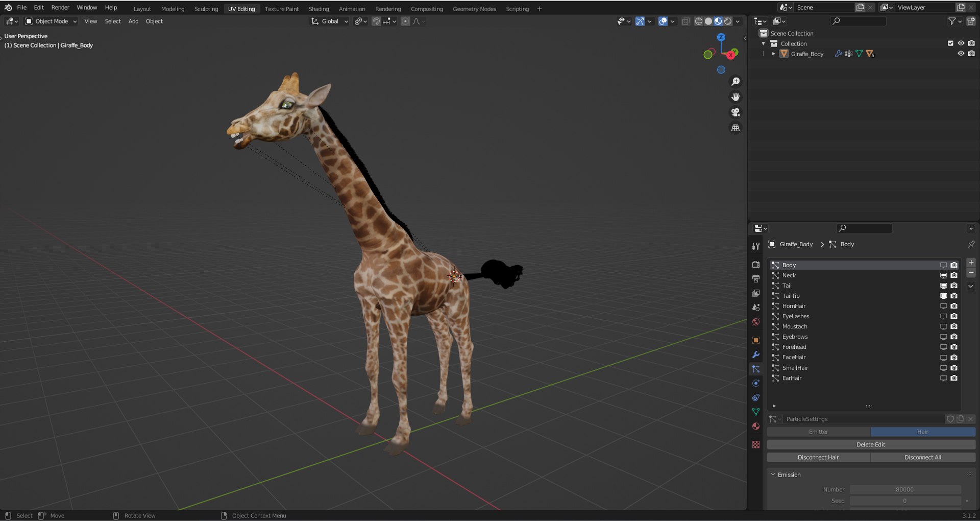Screen dimensions: 980x521
Task: Open the Object Mode dropdown
Action: tap(51, 21)
